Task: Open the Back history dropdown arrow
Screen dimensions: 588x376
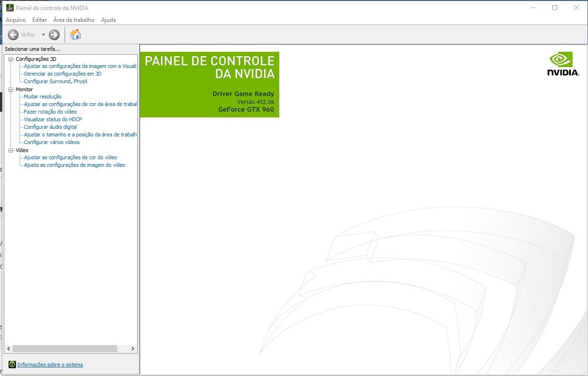Action: [43, 35]
